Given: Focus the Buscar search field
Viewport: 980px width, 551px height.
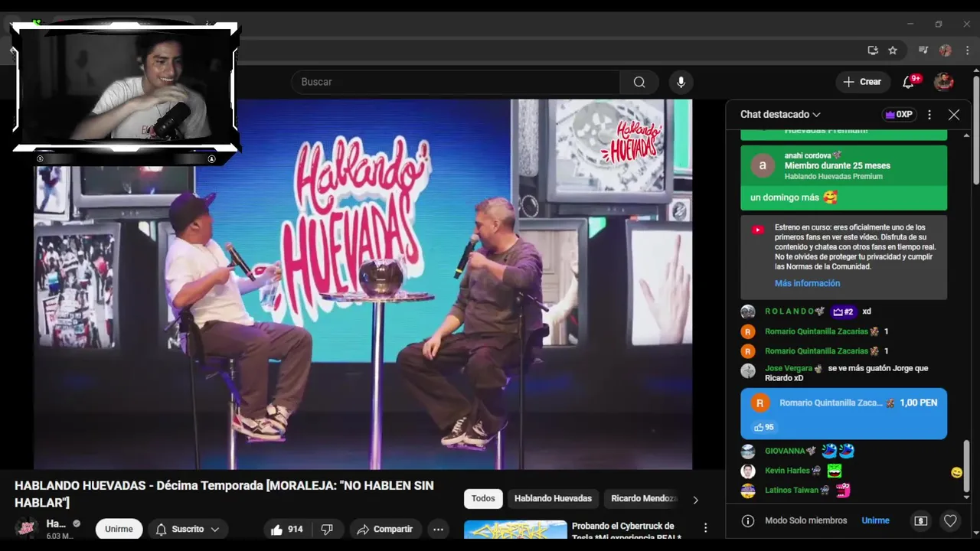Looking at the screenshot, I should 456,82.
